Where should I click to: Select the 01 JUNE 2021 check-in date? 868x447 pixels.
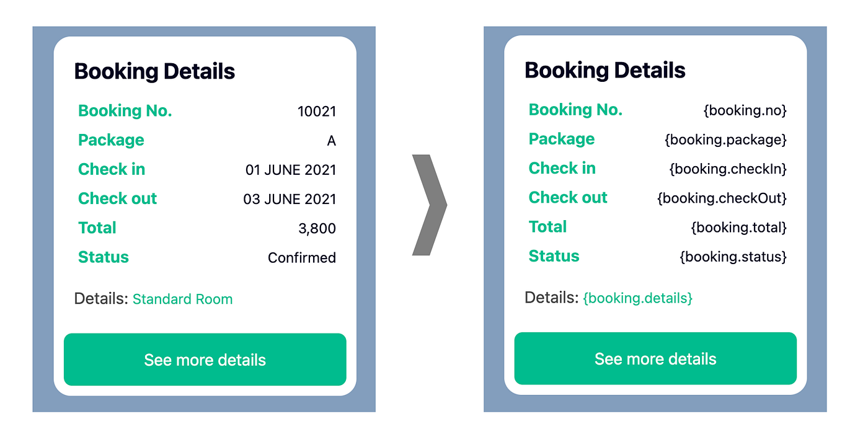click(291, 170)
